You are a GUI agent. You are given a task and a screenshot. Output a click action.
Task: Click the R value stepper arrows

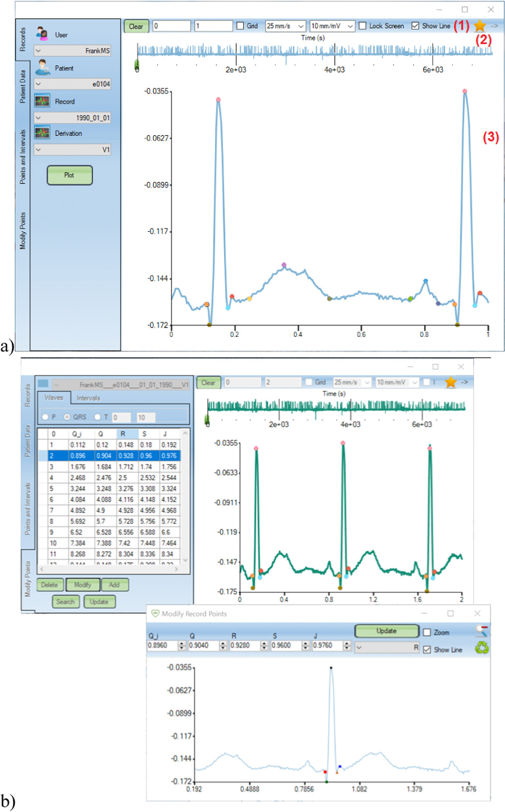(265, 646)
